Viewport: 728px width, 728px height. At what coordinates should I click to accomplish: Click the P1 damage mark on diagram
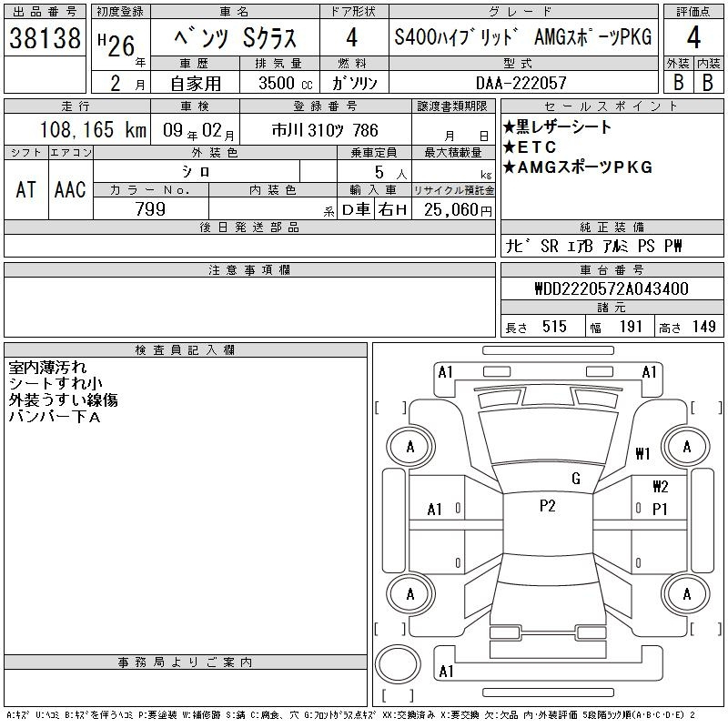[x=660, y=510]
